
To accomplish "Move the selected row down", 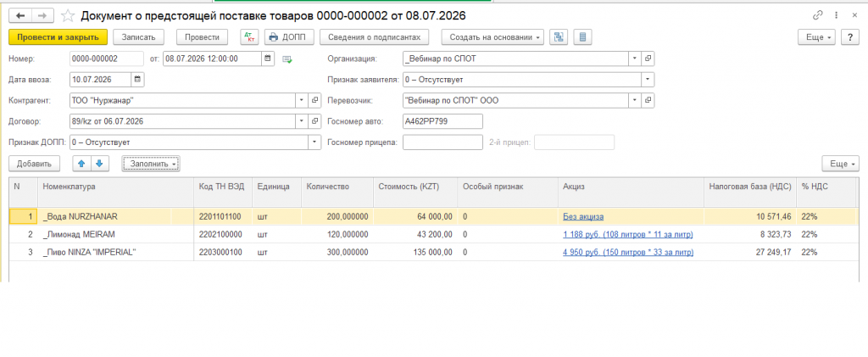I will tap(100, 164).
